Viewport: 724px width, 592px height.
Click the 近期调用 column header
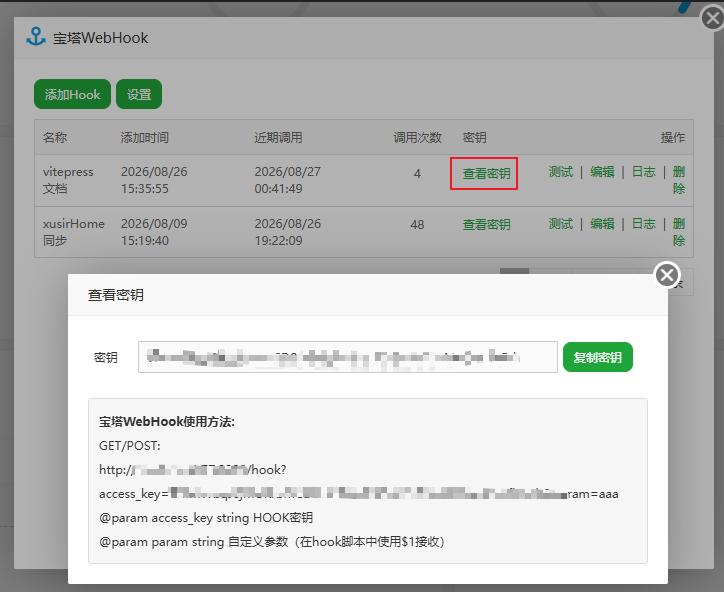278,137
